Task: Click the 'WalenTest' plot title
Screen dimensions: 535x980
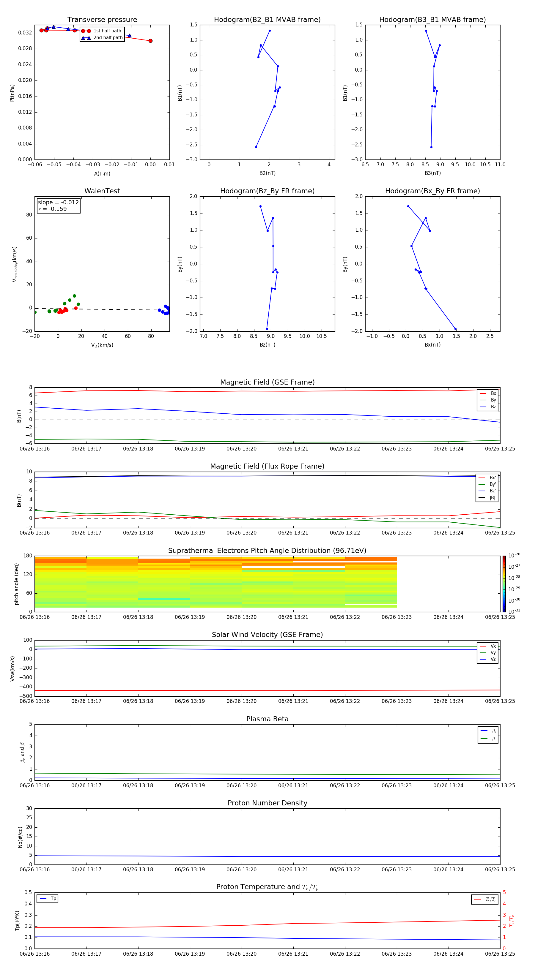Action: (x=102, y=191)
